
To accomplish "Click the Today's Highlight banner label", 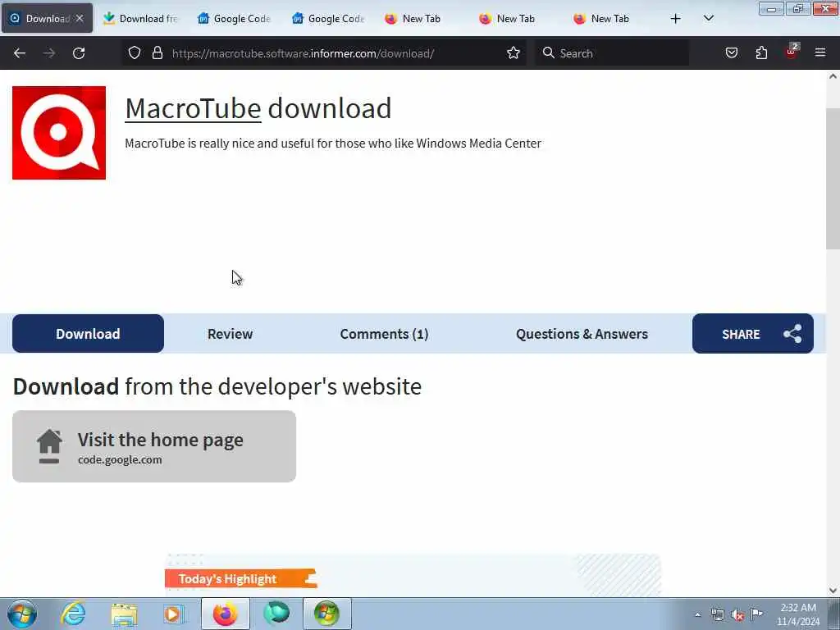I will (240, 578).
